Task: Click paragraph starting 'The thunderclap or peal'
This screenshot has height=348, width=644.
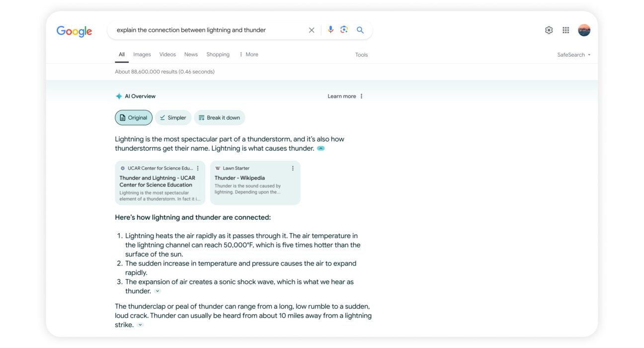Action: (x=243, y=316)
